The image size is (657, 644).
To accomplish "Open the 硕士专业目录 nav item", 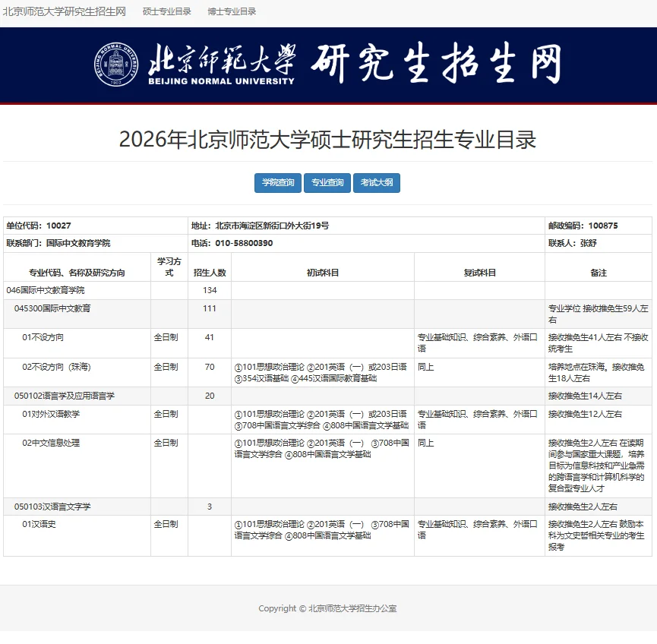I will (x=167, y=11).
